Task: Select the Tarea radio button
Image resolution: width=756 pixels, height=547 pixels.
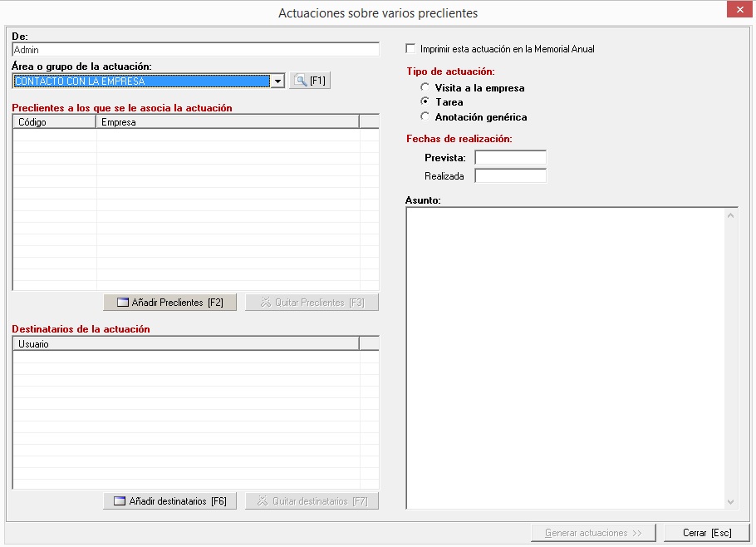Action: 425,102
